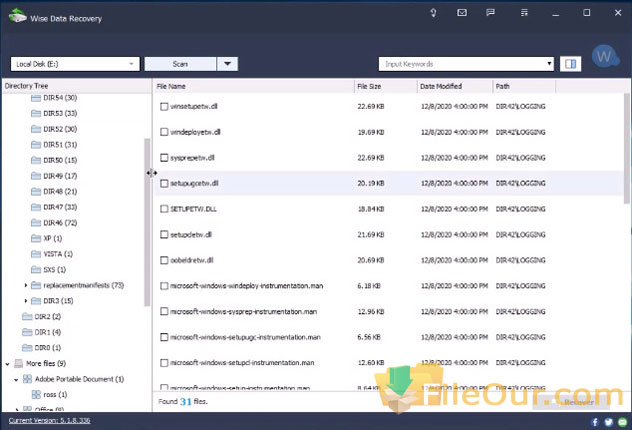632x430 pixels.
Task: Select the DIR47 (33) folder
Action: point(60,207)
